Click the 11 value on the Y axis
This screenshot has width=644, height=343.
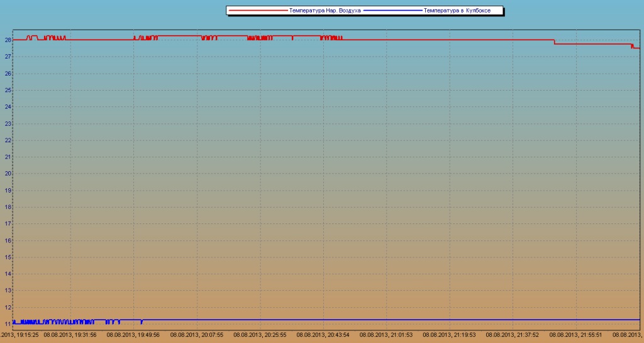(8, 324)
